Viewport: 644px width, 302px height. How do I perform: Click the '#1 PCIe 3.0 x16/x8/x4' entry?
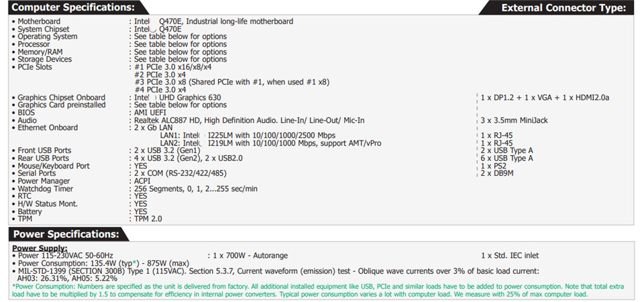[172, 67]
